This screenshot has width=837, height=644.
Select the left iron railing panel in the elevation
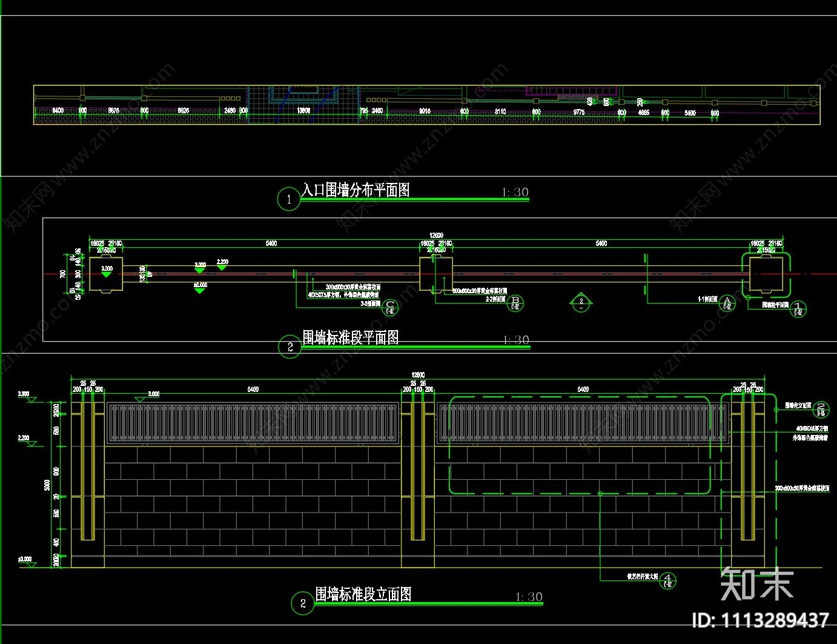[x=253, y=423]
